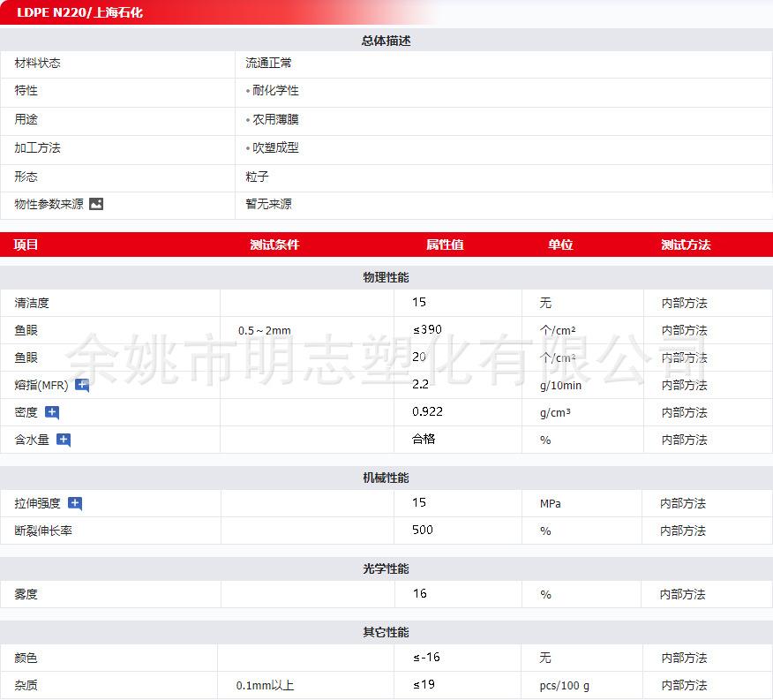Viewport: 773px width, 700px height.
Task: Click the 测试方法 column header
Action: tap(686, 245)
